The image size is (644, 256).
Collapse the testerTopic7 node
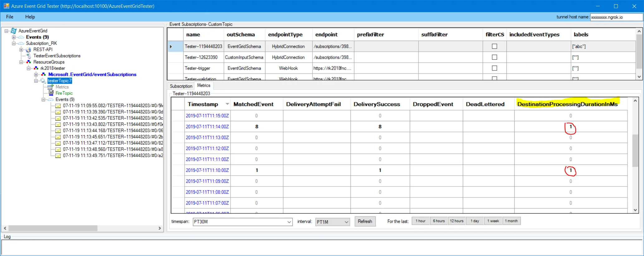click(x=36, y=81)
